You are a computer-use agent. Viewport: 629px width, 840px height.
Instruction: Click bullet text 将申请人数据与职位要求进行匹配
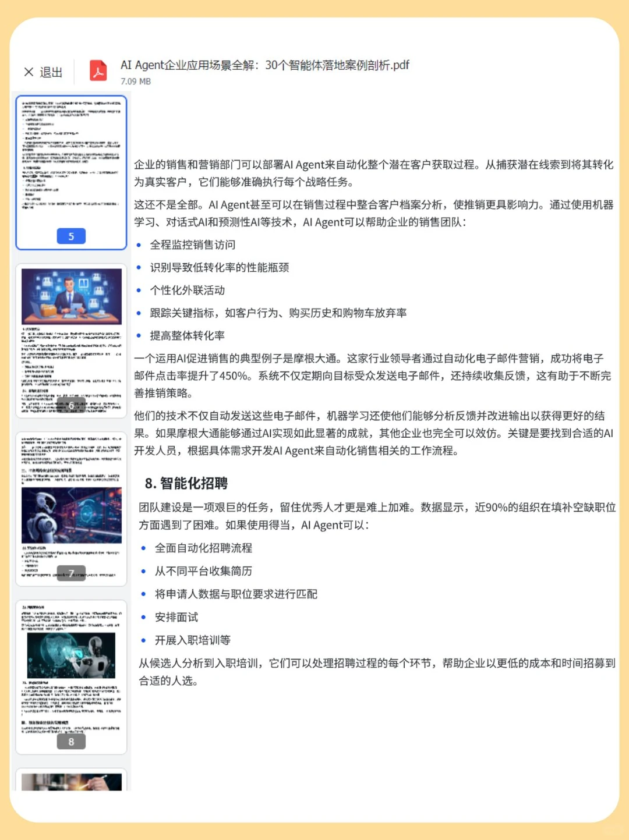point(236,594)
